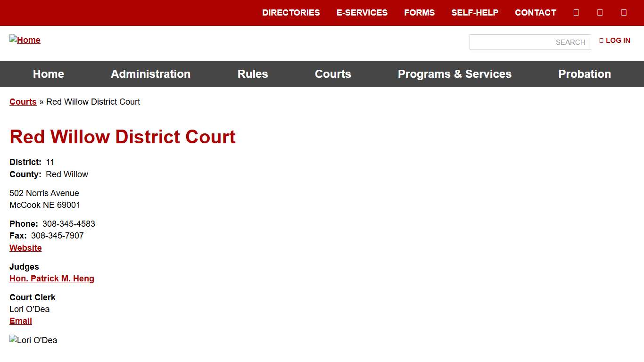Click Hon. Patrick M. Heng judge link
Screen dimensions: 644x362
click(52, 279)
